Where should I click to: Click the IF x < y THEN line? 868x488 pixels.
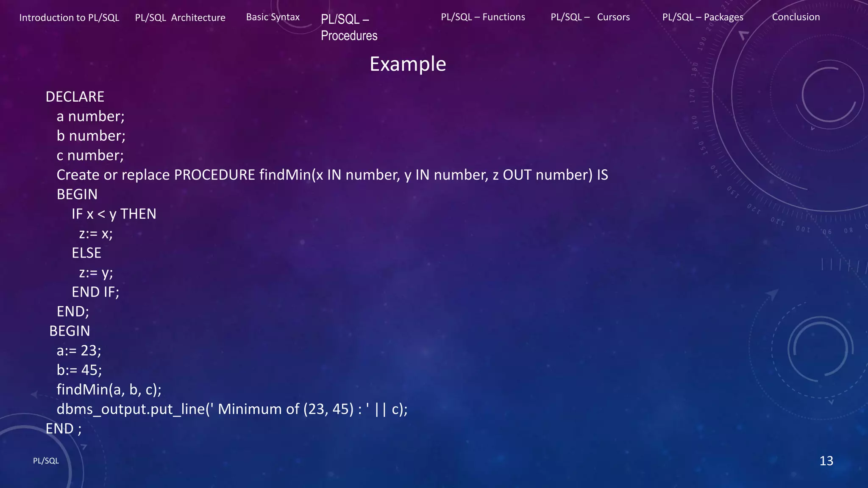114,214
